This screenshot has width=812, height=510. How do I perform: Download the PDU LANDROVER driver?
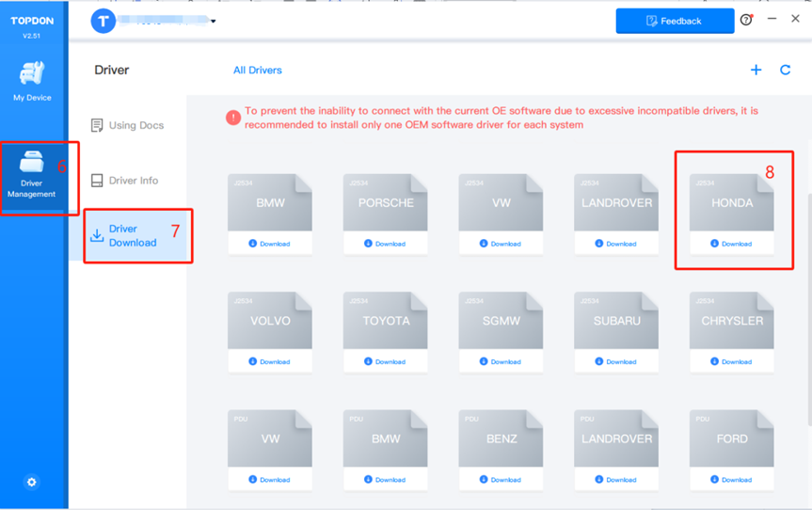(x=616, y=480)
